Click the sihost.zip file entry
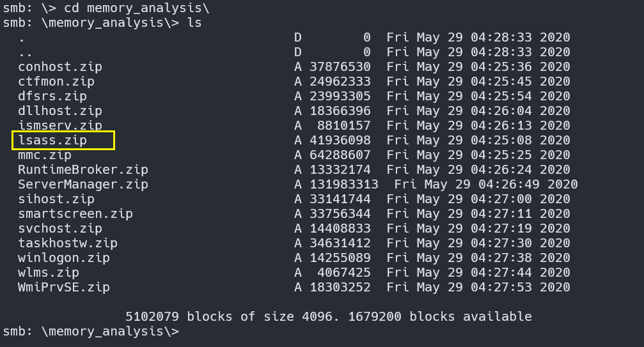This screenshot has width=644, height=347. click(56, 199)
